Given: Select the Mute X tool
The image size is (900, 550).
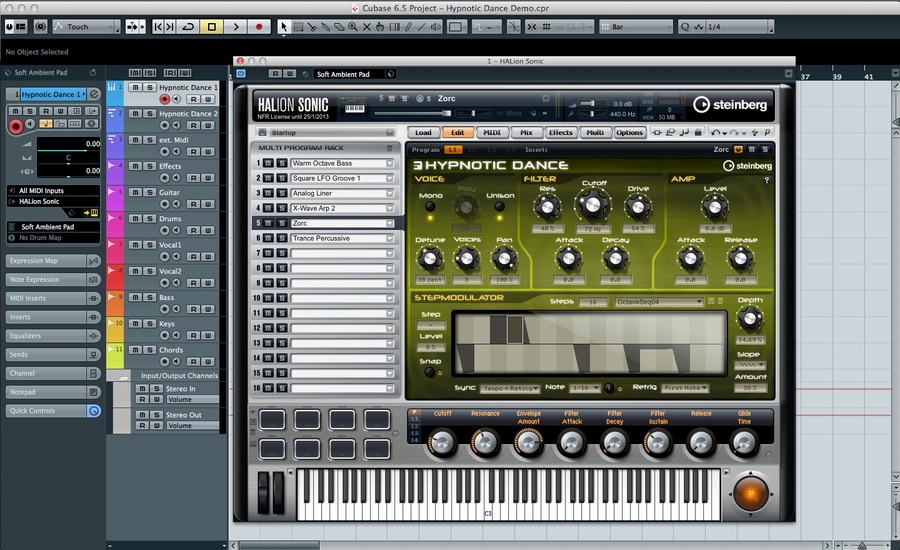Looking at the screenshot, I should tap(367, 26).
